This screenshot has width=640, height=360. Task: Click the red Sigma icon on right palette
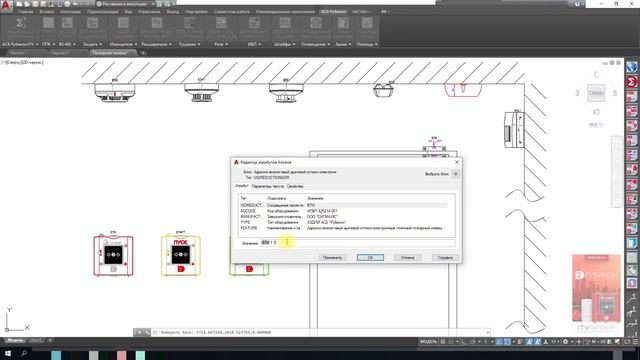632,82
